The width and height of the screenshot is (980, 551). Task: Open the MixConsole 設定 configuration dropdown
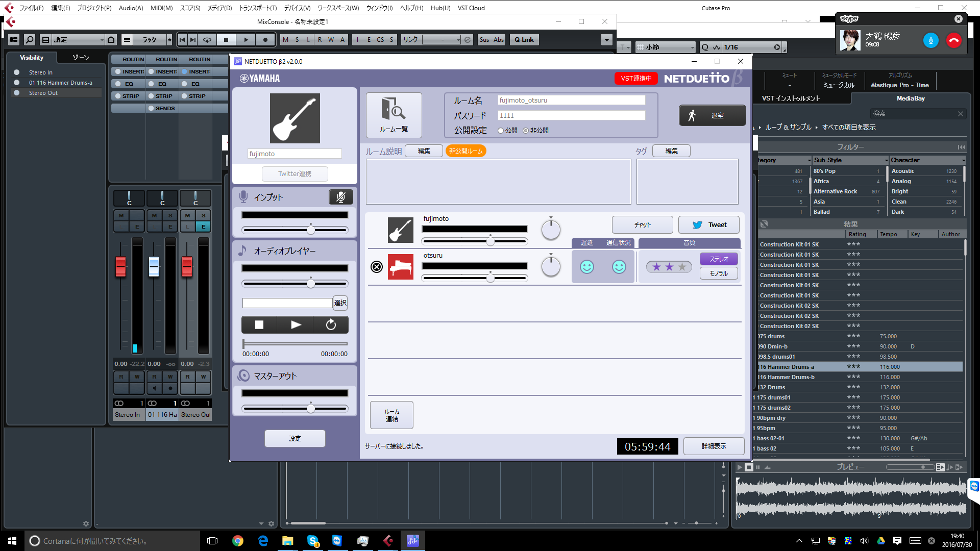pyautogui.click(x=78, y=40)
